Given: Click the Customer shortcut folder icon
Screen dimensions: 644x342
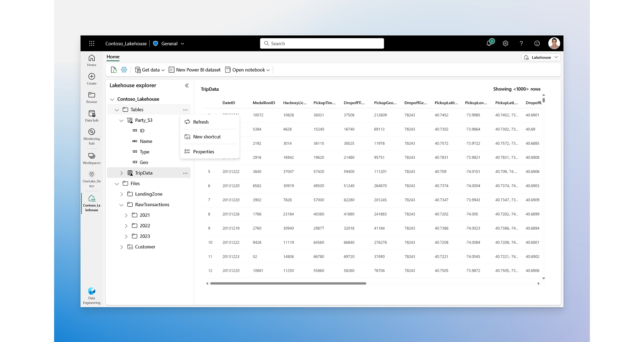Looking at the screenshot, I should (x=130, y=247).
